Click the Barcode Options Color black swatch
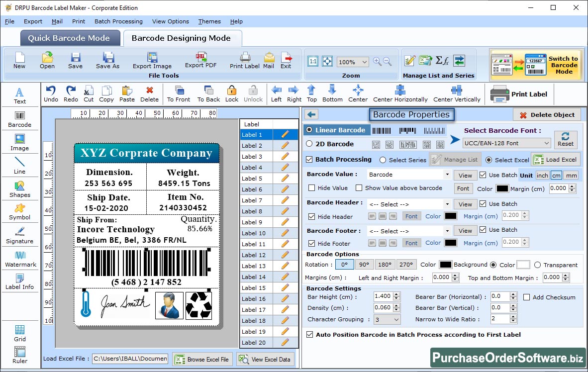Screen dimensions: 588x372 coord(446,265)
